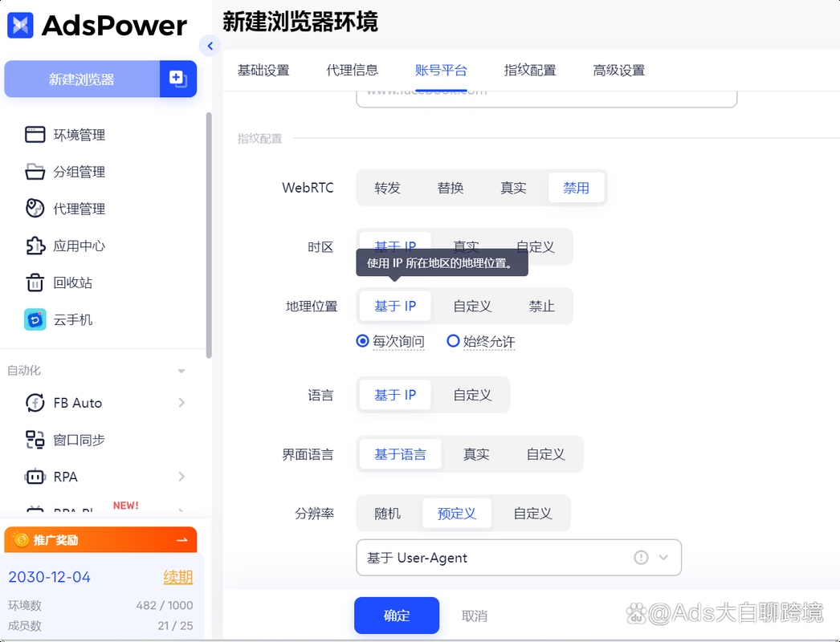Collapse the sidebar with the chevron arrow

pos(210,46)
